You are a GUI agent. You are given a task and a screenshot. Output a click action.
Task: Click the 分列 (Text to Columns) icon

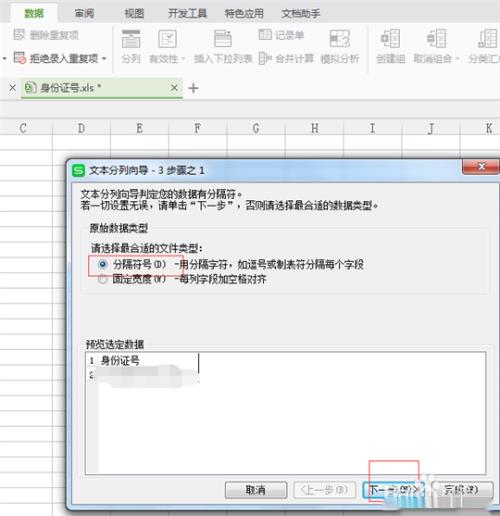[131, 39]
